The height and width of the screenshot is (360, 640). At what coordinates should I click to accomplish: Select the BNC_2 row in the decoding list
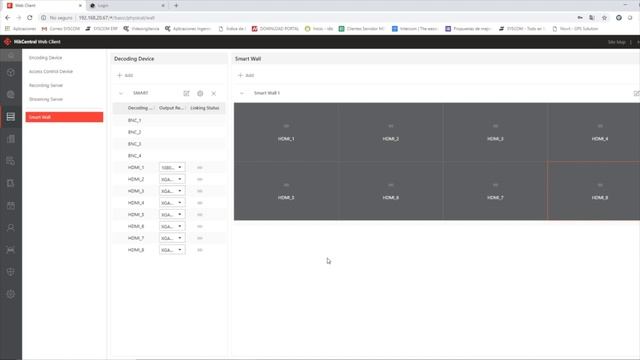169,132
